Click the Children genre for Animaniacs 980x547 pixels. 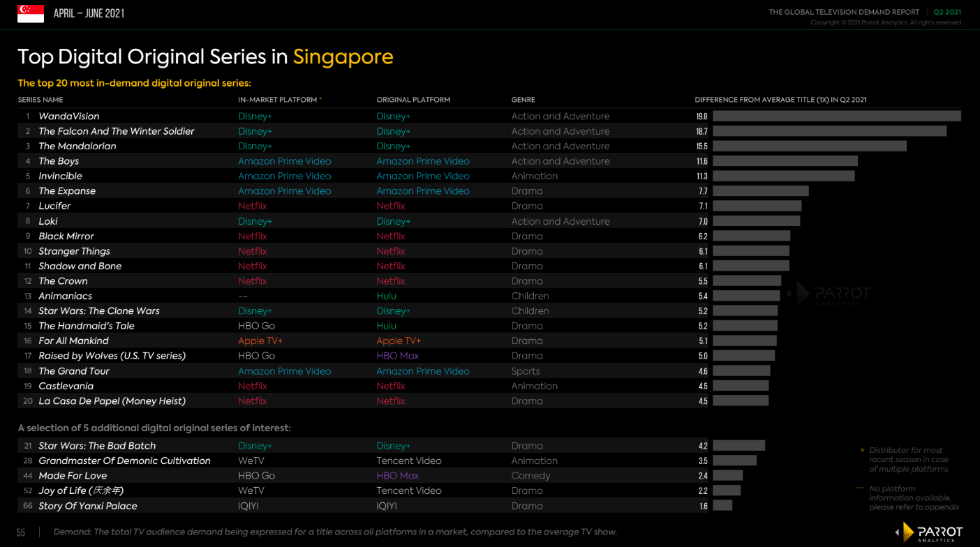[530, 296]
